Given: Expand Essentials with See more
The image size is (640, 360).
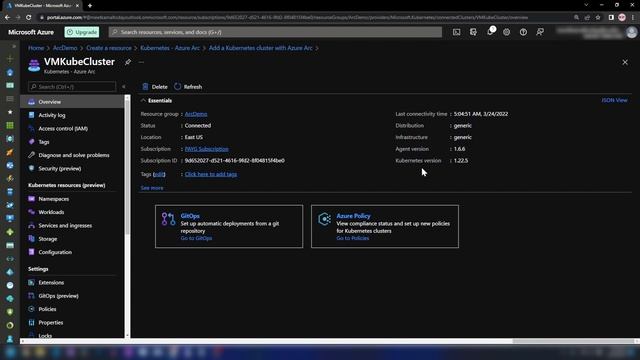Looking at the screenshot, I should point(152,188).
